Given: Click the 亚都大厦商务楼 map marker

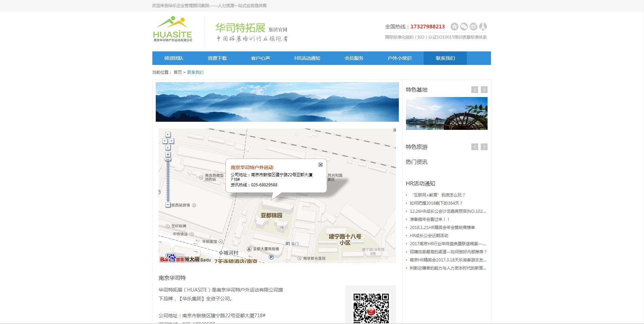Looking at the screenshot, I should coord(249,249).
